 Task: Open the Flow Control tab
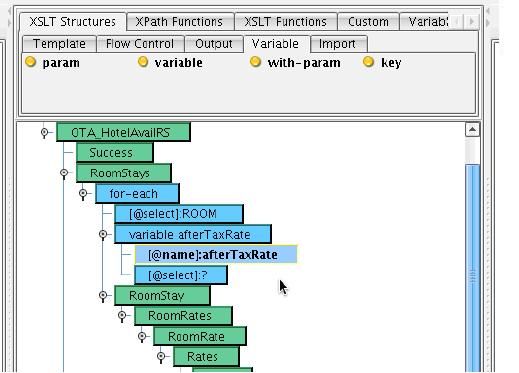pyautogui.click(x=140, y=44)
